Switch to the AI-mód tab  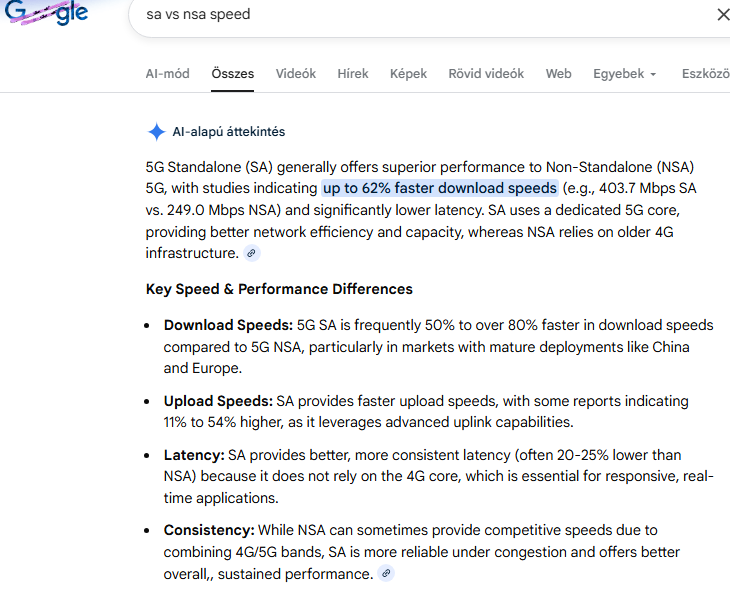click(x=167, y=74)
